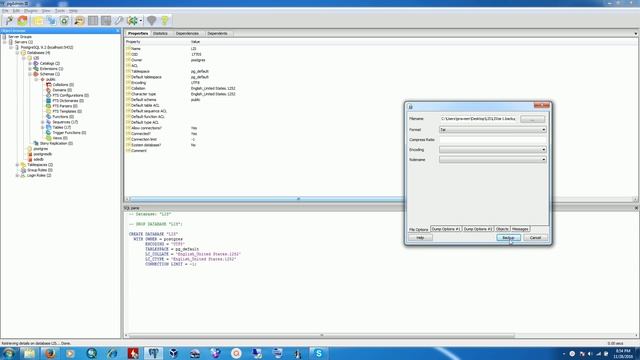This screenshot has height=360, width=640.
Task: Click the plugins puzzle-piece toolbar icon
Action: 132,20
